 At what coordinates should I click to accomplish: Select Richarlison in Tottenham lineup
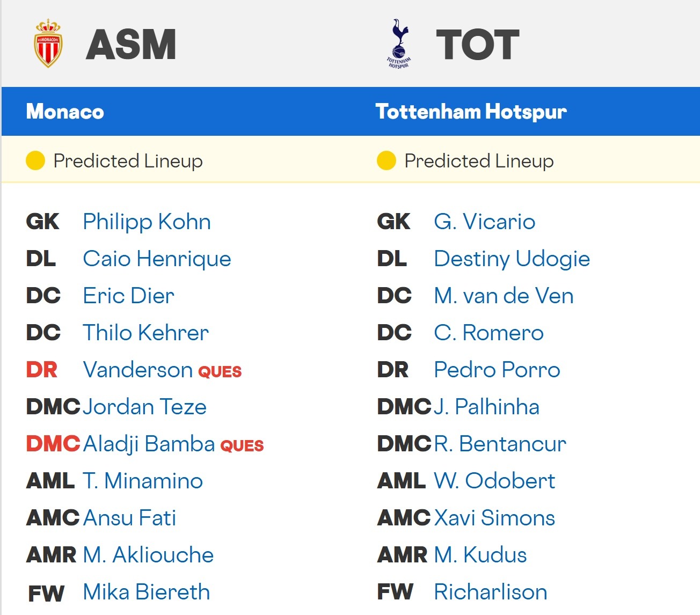(490, 592)
